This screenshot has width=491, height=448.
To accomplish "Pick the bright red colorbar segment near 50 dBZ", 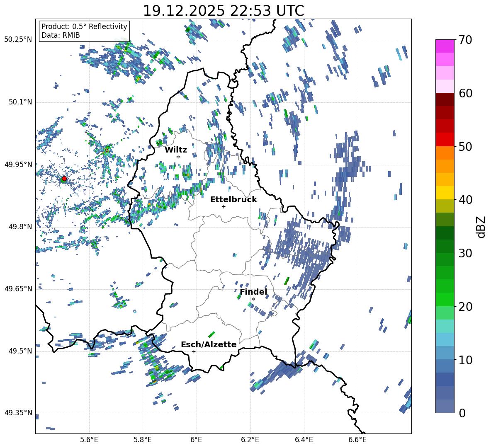I will click(445, 139).
